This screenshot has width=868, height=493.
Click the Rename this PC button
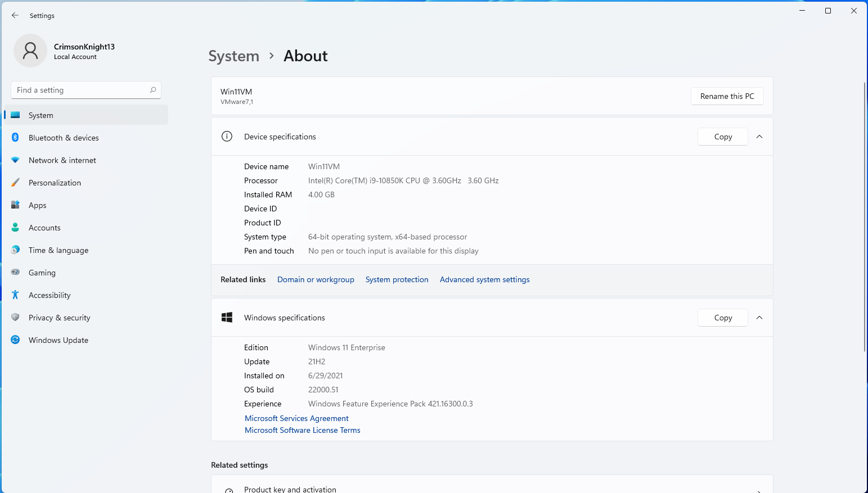[x=727, y=96]
